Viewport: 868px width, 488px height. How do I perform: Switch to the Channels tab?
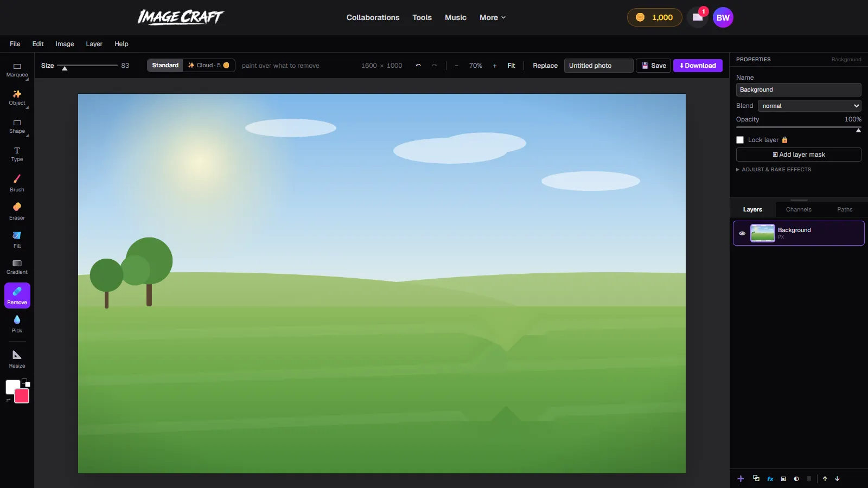(799, 209)
